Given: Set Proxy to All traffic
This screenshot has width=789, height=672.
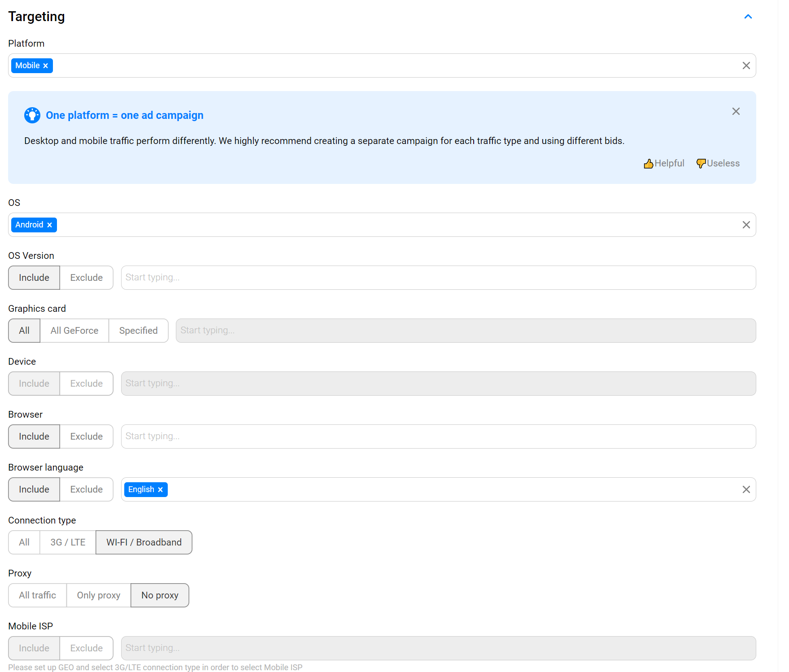Looking at the screenshot, I should point(38,595).
